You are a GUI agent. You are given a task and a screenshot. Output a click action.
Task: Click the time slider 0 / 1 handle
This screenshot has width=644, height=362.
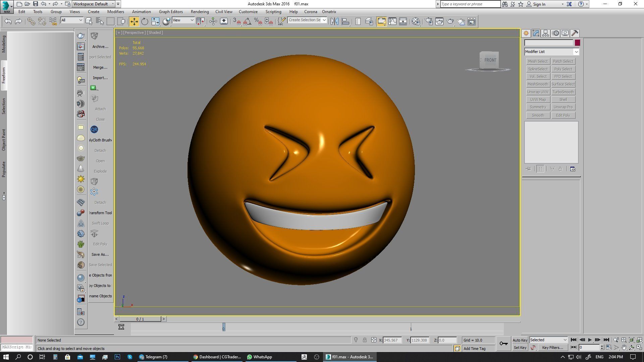coord(140,319)
